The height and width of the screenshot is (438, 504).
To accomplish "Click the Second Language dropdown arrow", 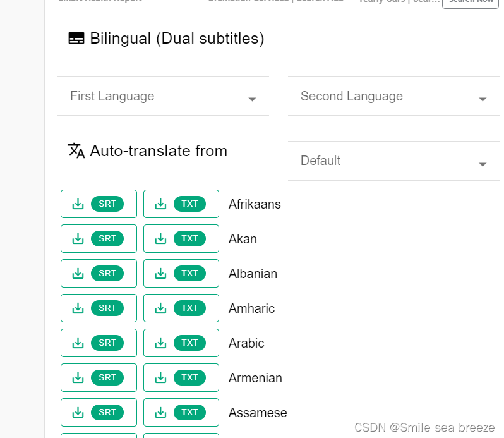I will [483, 99].
